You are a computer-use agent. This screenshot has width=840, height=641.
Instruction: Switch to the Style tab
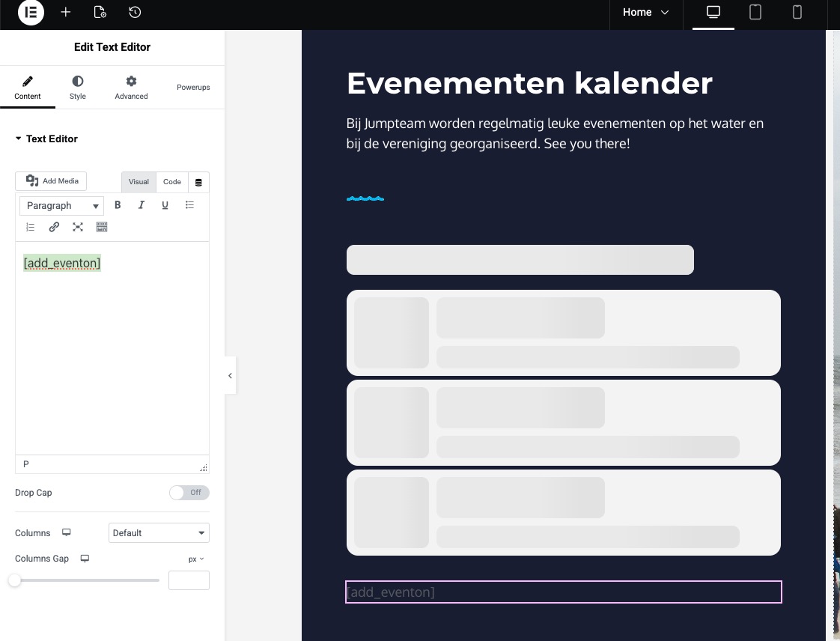tap(78, 87)
